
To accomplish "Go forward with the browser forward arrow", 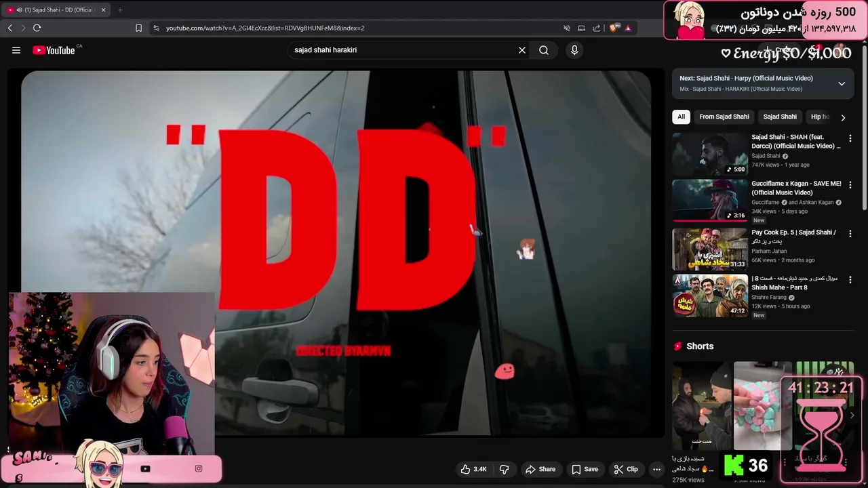I will 23,28.
